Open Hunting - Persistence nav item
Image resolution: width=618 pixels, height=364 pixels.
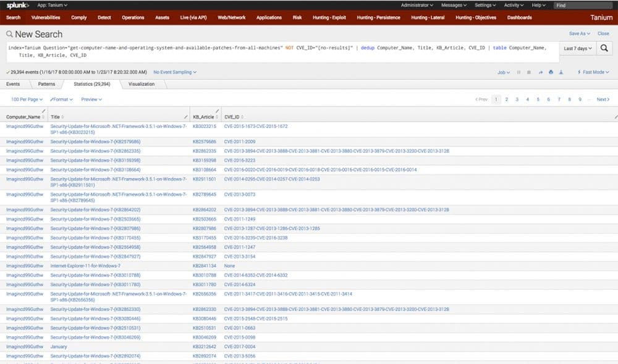tap(378, 18)
